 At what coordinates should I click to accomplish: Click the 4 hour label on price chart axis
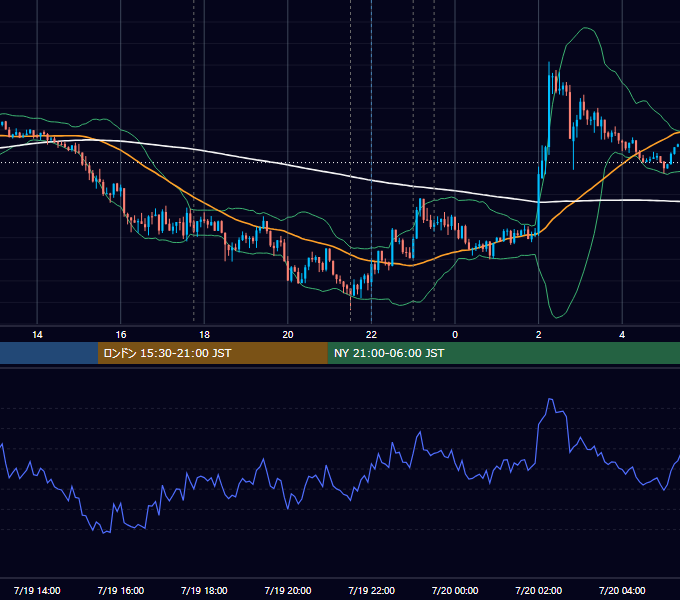622,335
